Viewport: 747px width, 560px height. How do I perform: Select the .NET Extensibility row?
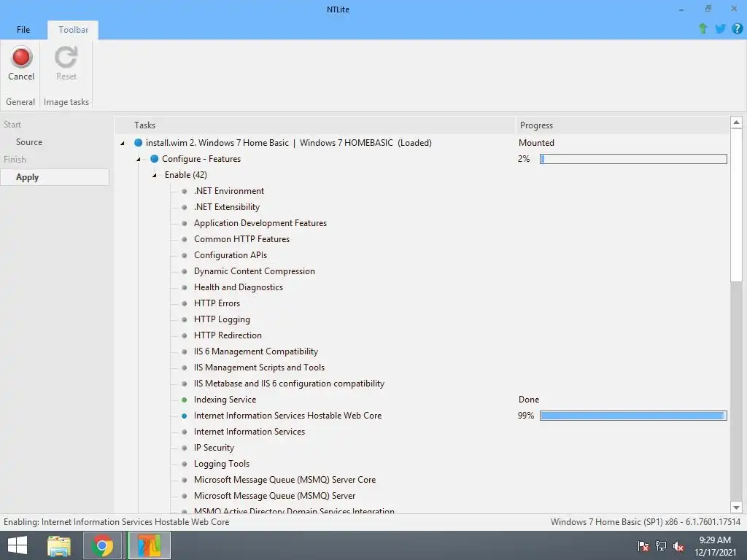tap(226, 207)
